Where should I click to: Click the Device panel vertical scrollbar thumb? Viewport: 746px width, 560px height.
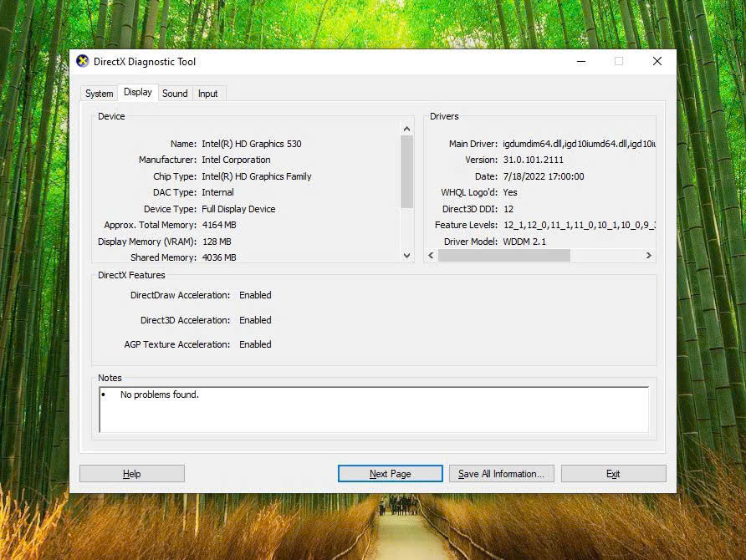(407, 171)
